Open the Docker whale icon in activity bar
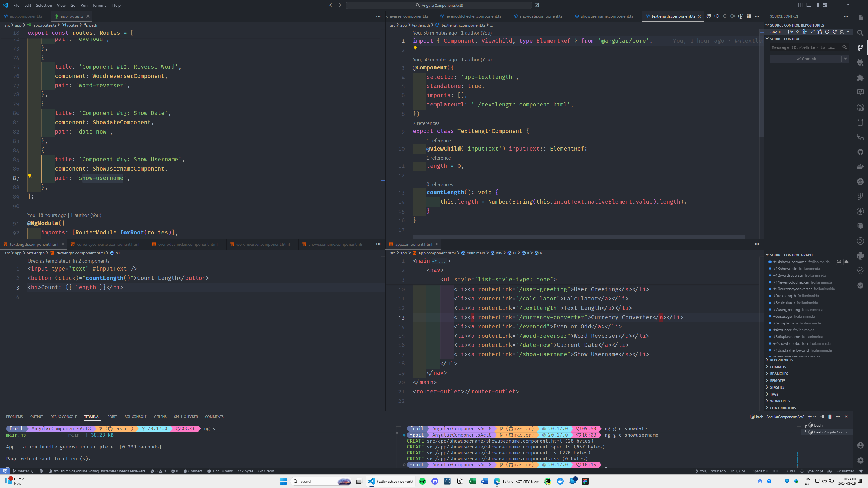 860,167
